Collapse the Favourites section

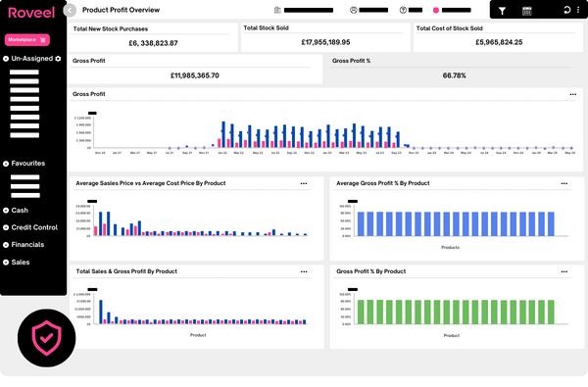6,164
